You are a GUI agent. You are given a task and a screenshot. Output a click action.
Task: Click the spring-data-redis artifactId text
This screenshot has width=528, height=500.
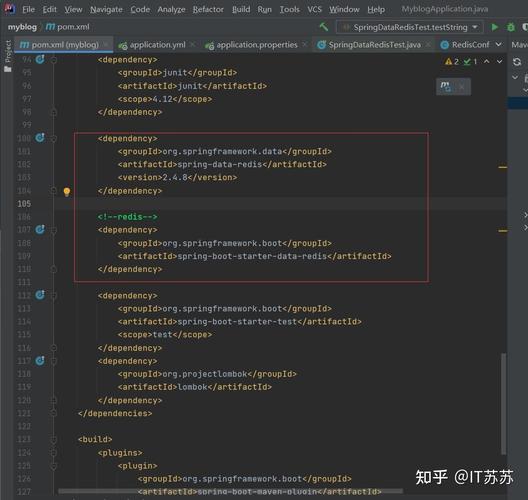click(x=220, y=165)
